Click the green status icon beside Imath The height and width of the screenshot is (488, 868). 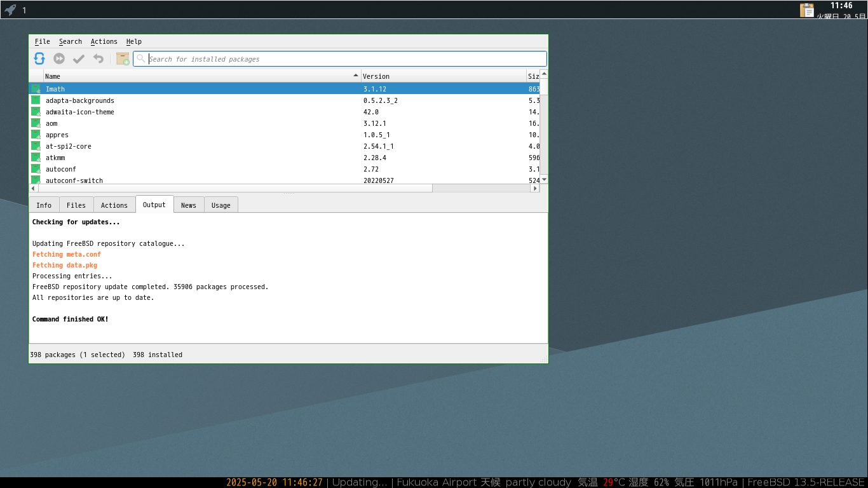click(36, 89)
